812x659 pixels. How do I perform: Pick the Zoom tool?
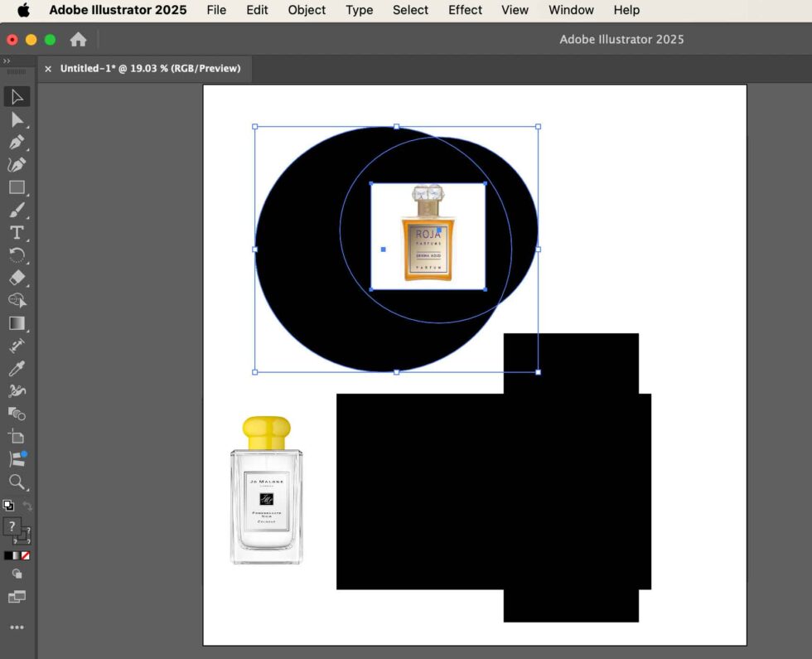click(17, 482)
